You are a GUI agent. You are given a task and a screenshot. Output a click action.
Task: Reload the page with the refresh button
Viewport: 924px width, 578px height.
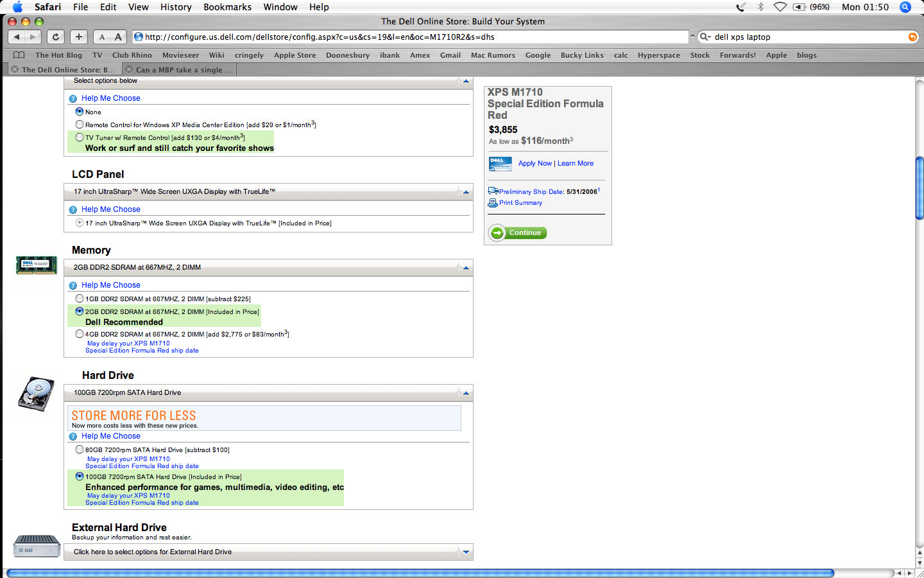(x=56, y=37)
